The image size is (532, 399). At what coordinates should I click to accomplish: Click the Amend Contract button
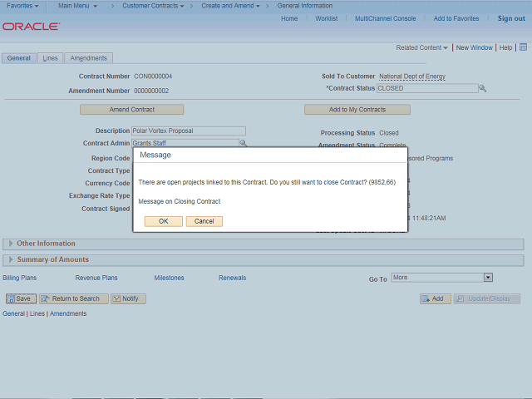(131, 110)
